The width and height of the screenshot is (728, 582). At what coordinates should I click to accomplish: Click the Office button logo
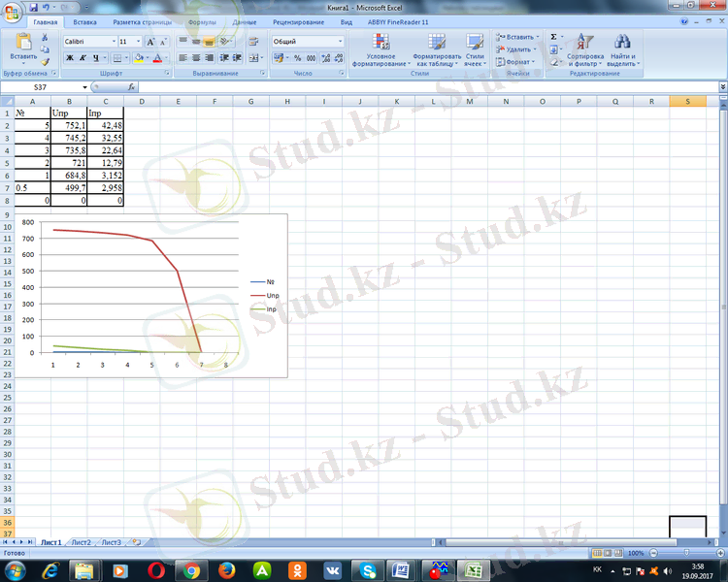pos(12,12)
